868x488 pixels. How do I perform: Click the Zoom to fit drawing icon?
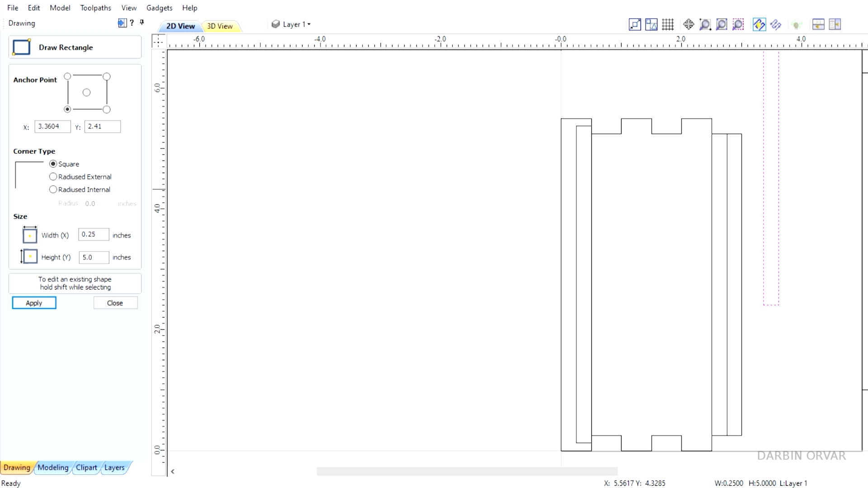click(x=635, y=24)
